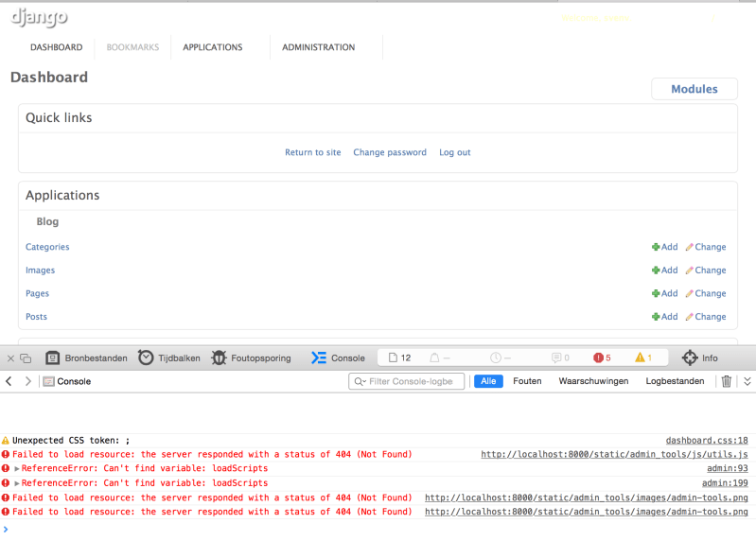Viewport: 756px width, 541px height.
Task: Filter console by Waarschuwingen
Action: click(593, 381)
